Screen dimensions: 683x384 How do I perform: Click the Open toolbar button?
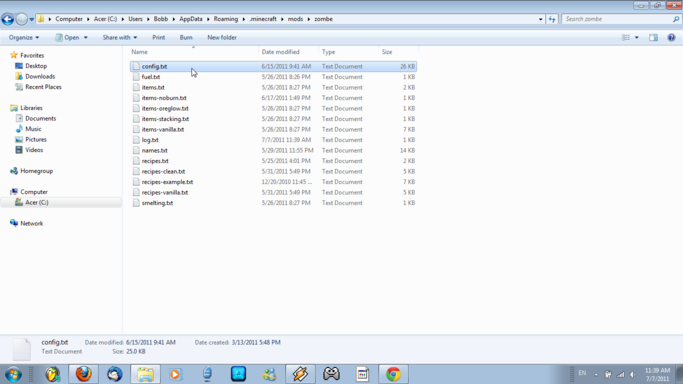(x=68, y=37)
